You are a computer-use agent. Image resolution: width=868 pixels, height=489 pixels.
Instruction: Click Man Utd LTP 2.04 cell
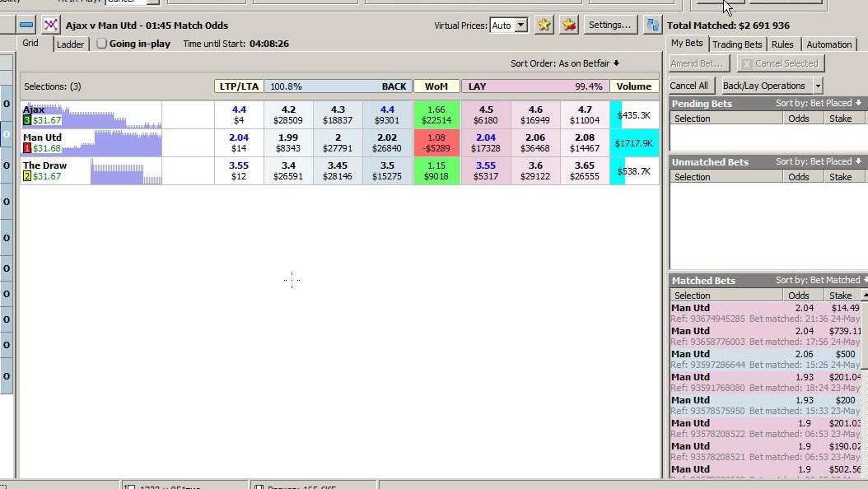(239, 142)
